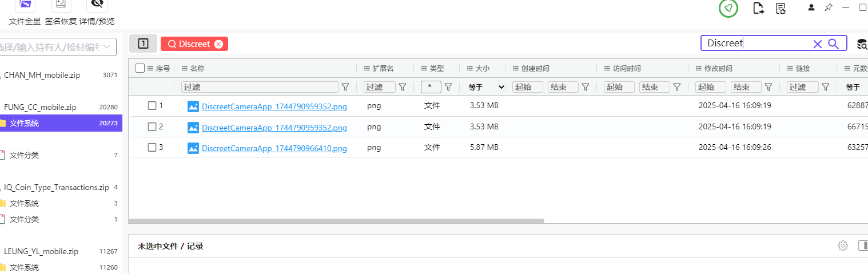Click funnel icon of 名称 filter

345,87
